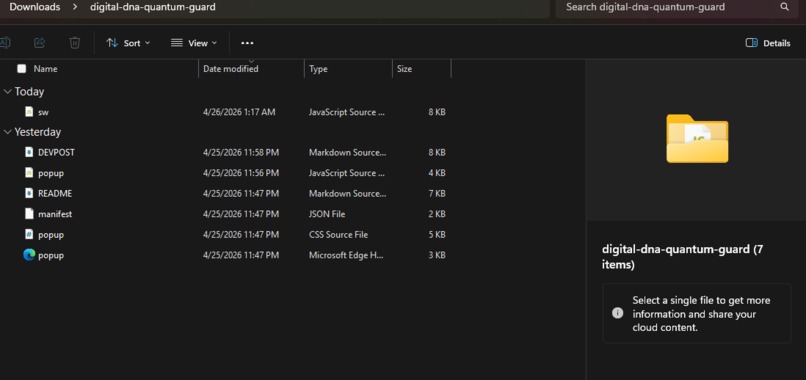Collapse the Today group
Viewport: 806px width, 380px height.
tap(8, 92)
